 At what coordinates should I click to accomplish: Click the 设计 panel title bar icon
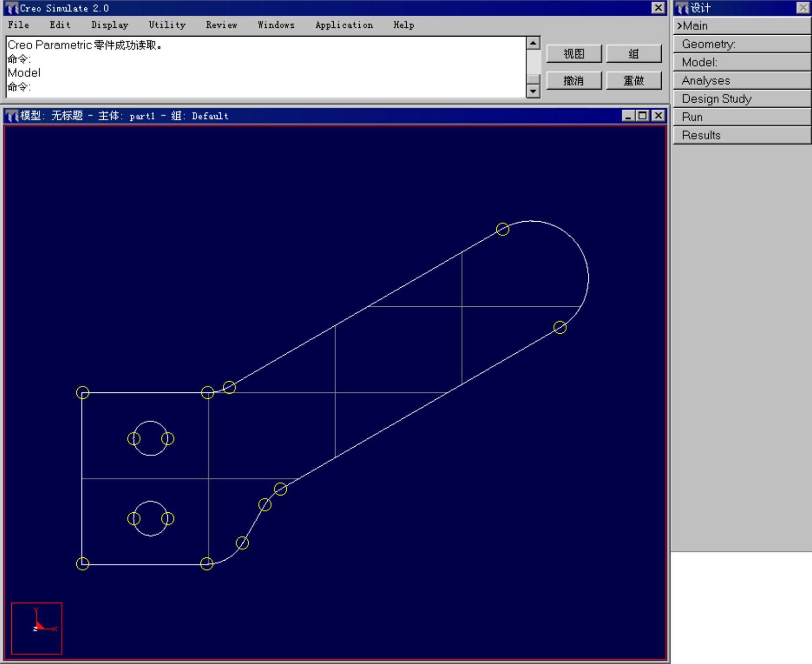[682, 8]
